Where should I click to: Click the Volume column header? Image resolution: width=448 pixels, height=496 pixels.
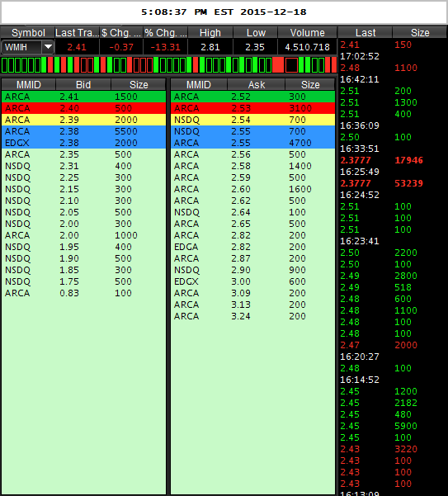pyautogui.click(x=307, y=32)
